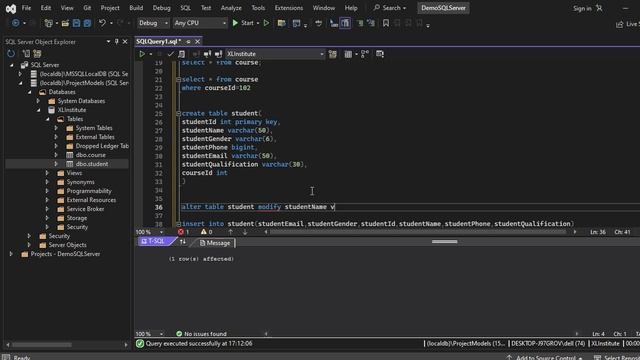
Task: Open the Extensions menu
Action: (289, 8)
